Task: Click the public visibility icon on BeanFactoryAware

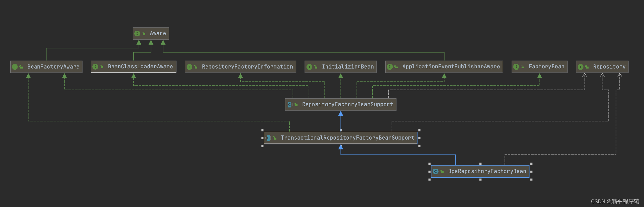Action: [21, 67]
